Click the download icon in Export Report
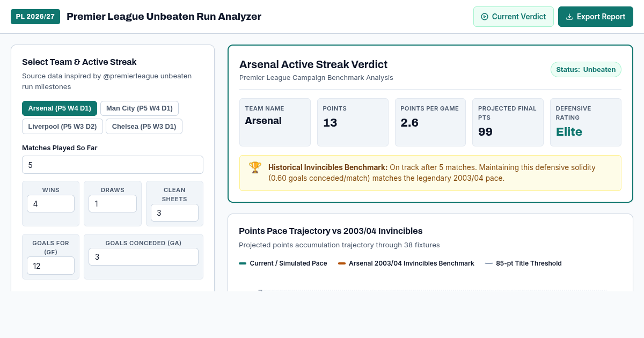644x338 pixels. [x=569, y=17]
